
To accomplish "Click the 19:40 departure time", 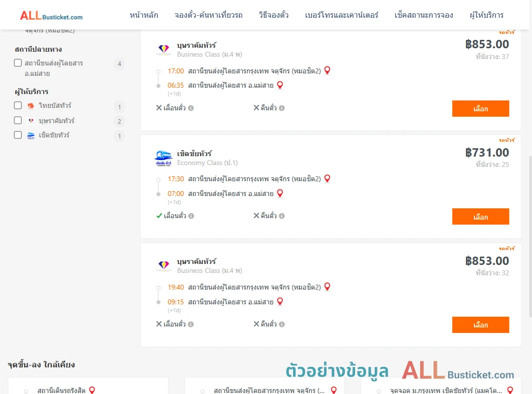I will coord(176,287).
